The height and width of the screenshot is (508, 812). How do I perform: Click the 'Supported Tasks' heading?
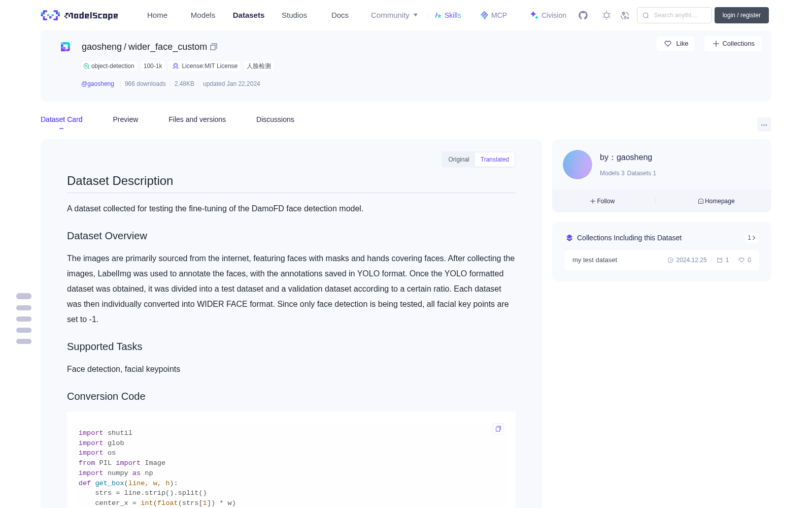coord(105,346)
